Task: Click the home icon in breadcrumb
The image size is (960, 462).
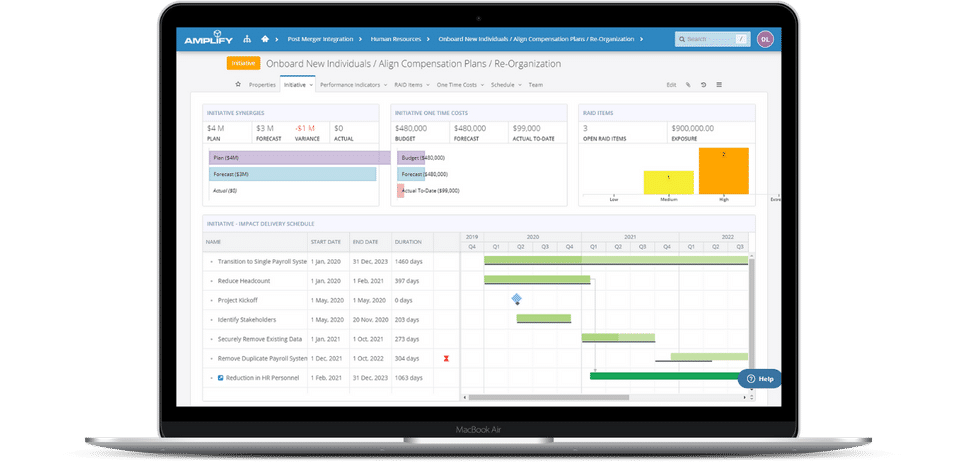Action: click(x=265, y=39)
